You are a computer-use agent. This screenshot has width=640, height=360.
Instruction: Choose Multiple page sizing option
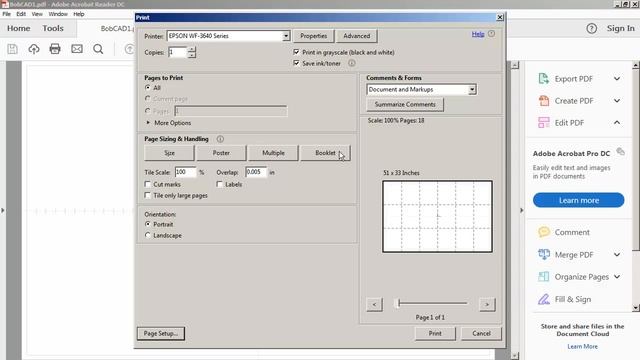pyautogui.click(x=273, y=153)
